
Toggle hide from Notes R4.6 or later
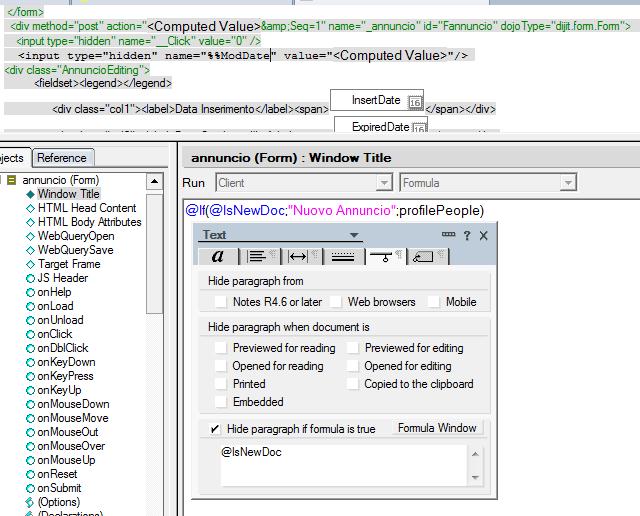pyautogui.click(x=220, y=302)
